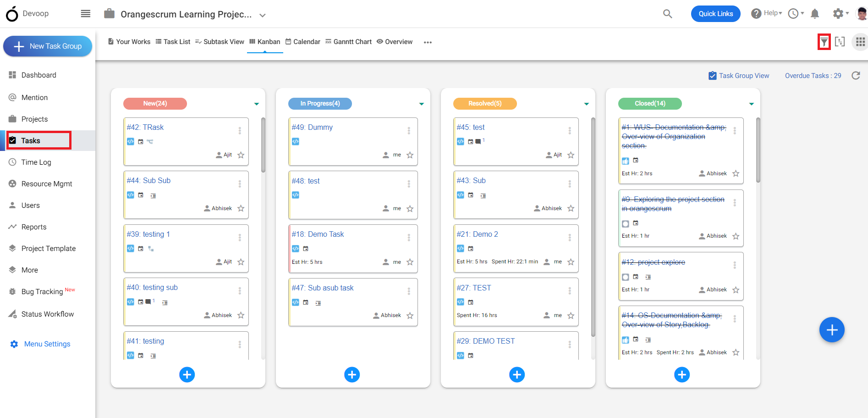Open the apps grid icon
The image size is (868, 418).
point(860,42)
